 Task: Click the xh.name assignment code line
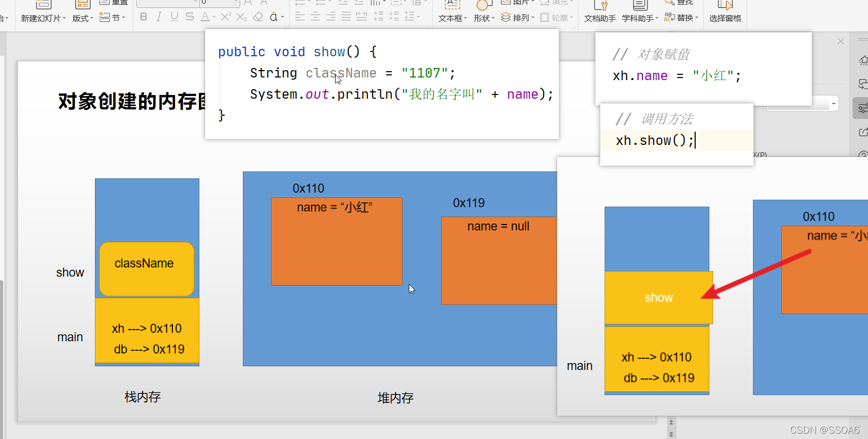click(677, 76)
